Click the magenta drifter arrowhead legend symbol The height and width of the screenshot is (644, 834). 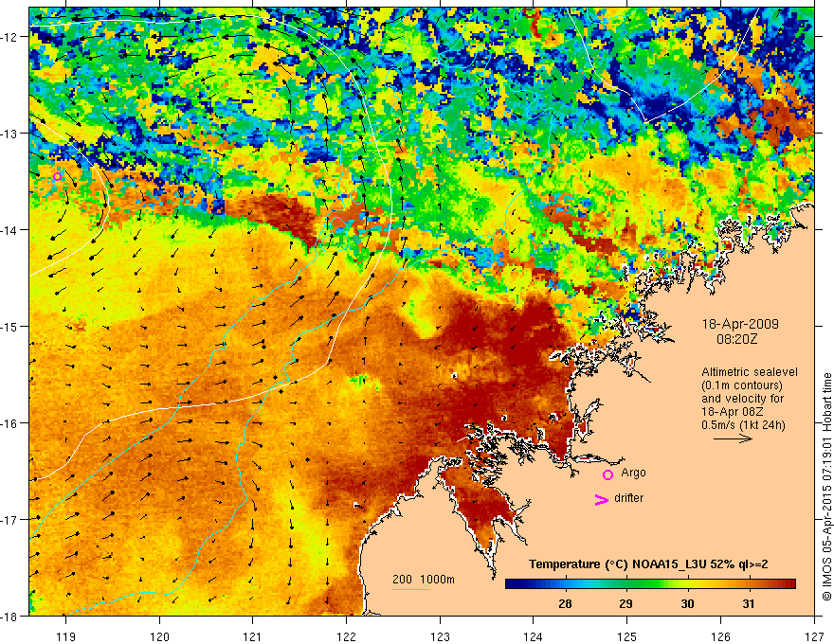(x=601, y=499)
